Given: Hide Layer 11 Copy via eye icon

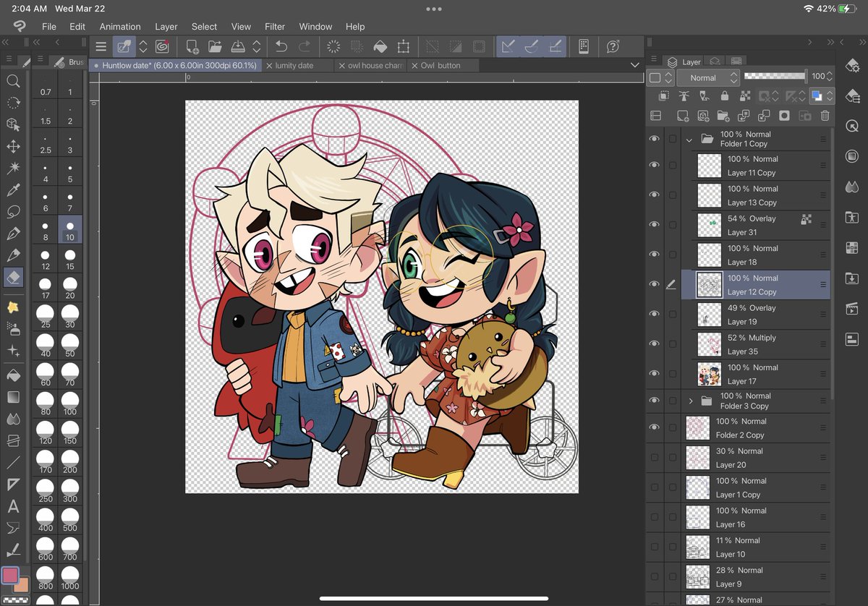Looking at the screenshot, I should pyautogui.click(x=655, y=166).
